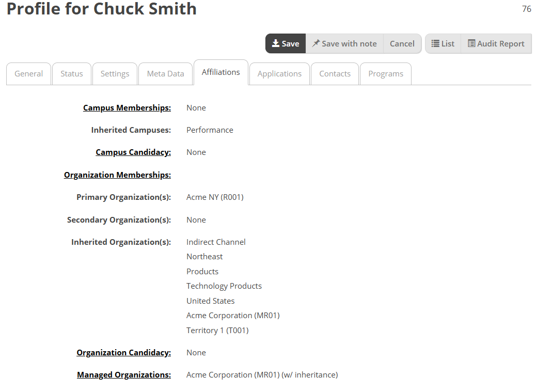Select the Affiliations tab

click(221, 72)
